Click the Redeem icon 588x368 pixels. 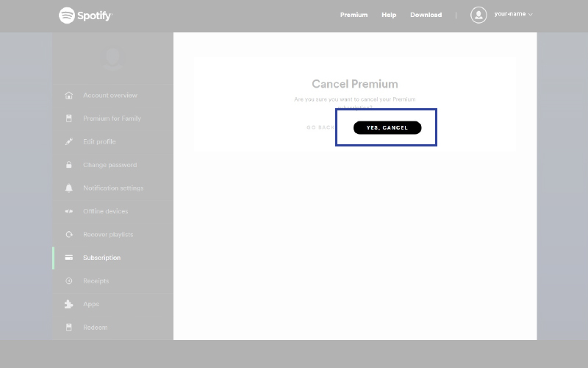click(x=68, y=328)
